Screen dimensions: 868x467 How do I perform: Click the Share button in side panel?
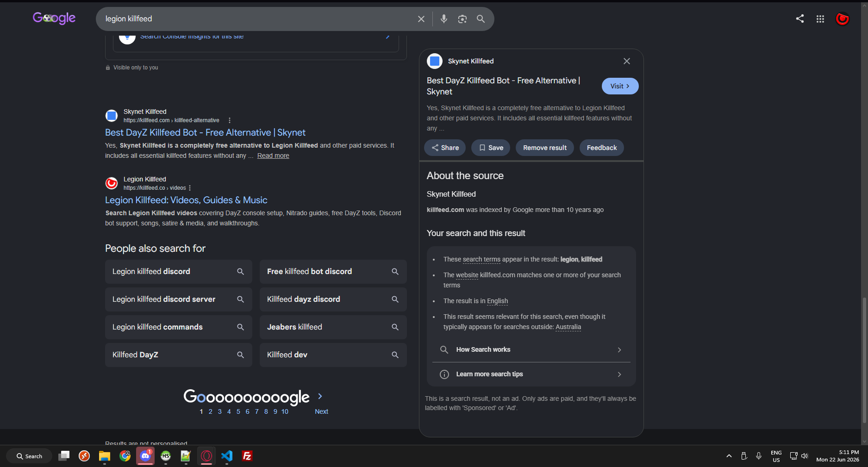tap(445, 148)
